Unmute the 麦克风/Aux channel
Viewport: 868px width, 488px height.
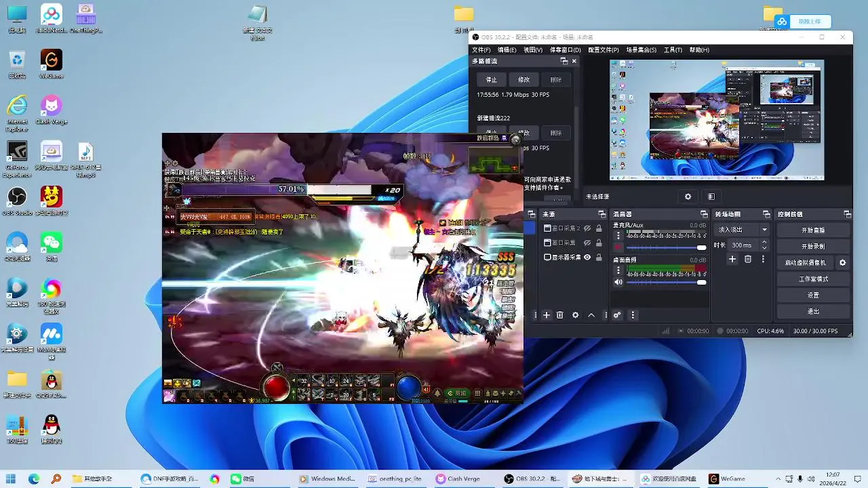click(x=618, y=247)
